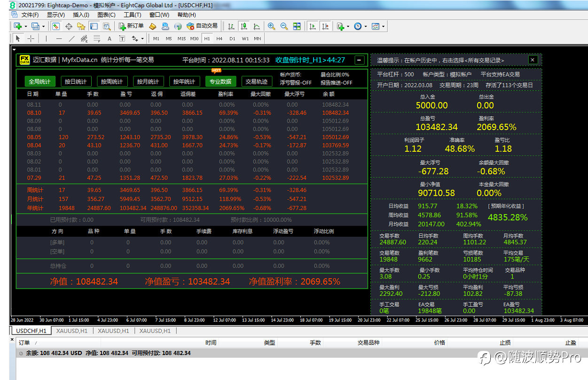588x380 pixels.
Task: Switch to USDCHF,H1 chart tab
Action: [x=31, y=331]
